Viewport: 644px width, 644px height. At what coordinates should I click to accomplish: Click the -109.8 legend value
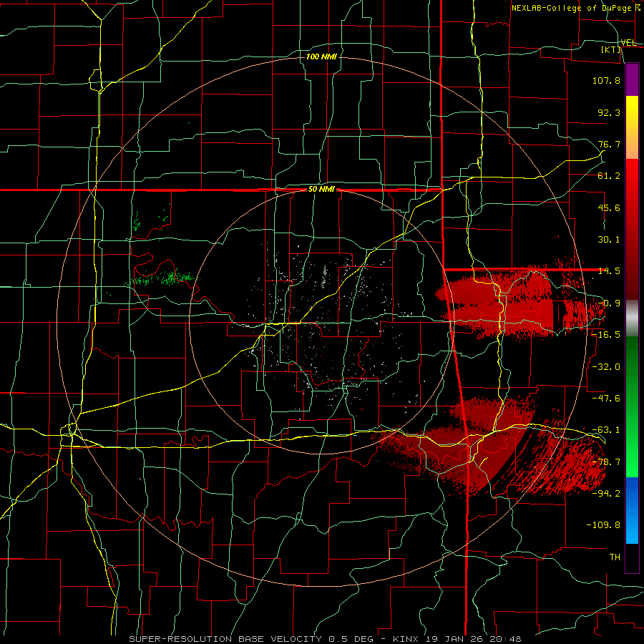(x=603, y=525)
